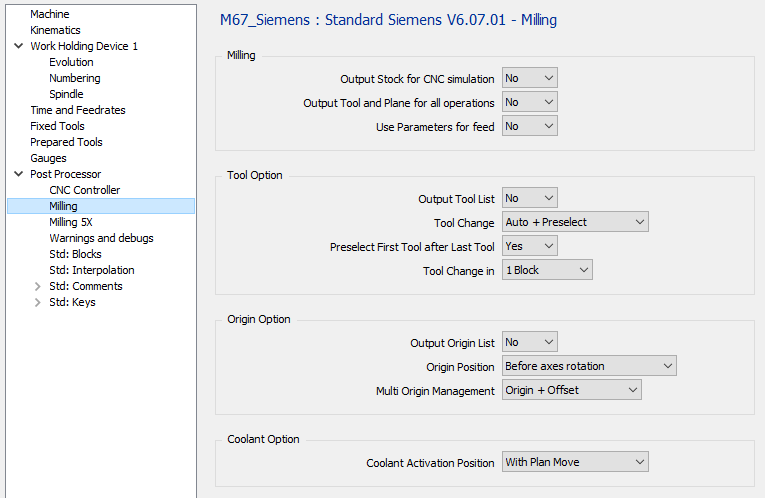Open the Milling 5X page
Screen dimensions: 765x498
70,222
